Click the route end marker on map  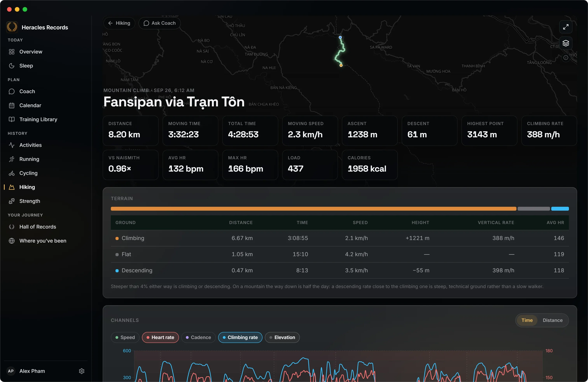[x=341, y=66]
